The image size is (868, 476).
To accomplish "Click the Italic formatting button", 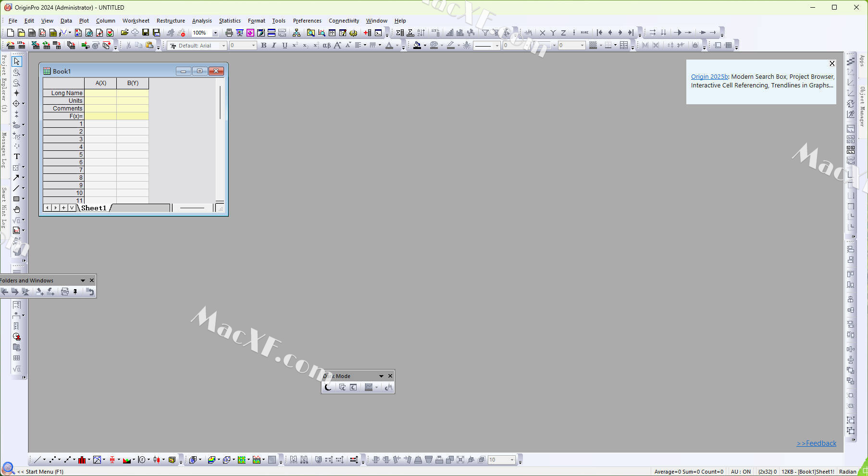I will coord(274,45).
